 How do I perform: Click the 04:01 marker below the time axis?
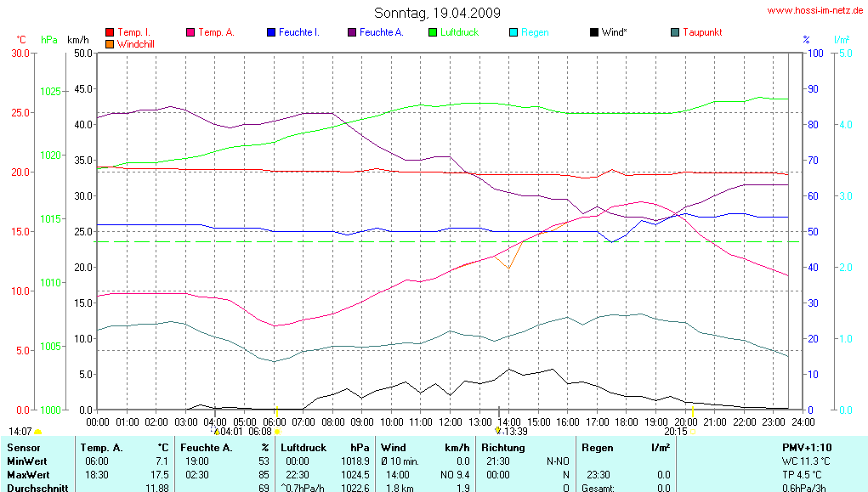pos(230,432)
